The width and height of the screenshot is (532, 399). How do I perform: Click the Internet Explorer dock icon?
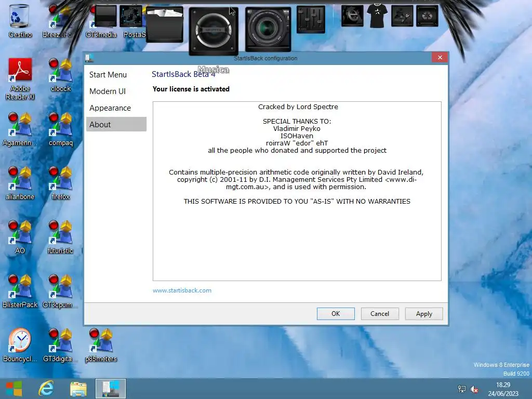[x=352, y=16]
